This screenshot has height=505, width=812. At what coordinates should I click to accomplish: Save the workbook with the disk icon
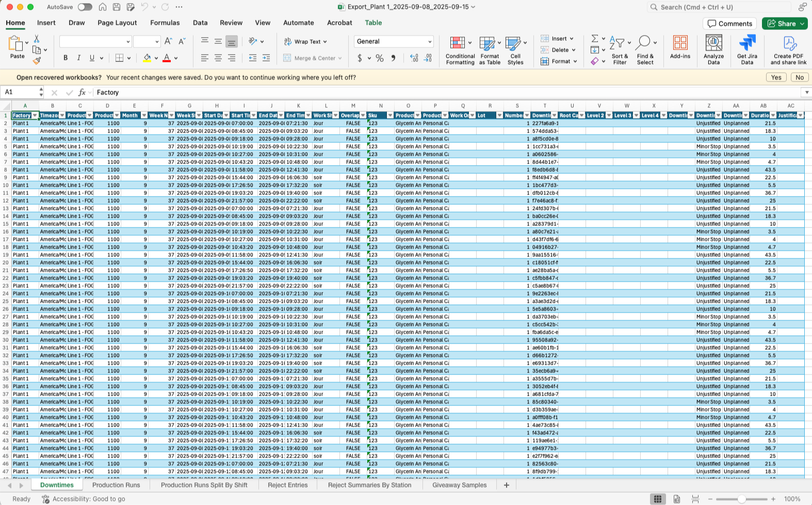coord(117,7)
